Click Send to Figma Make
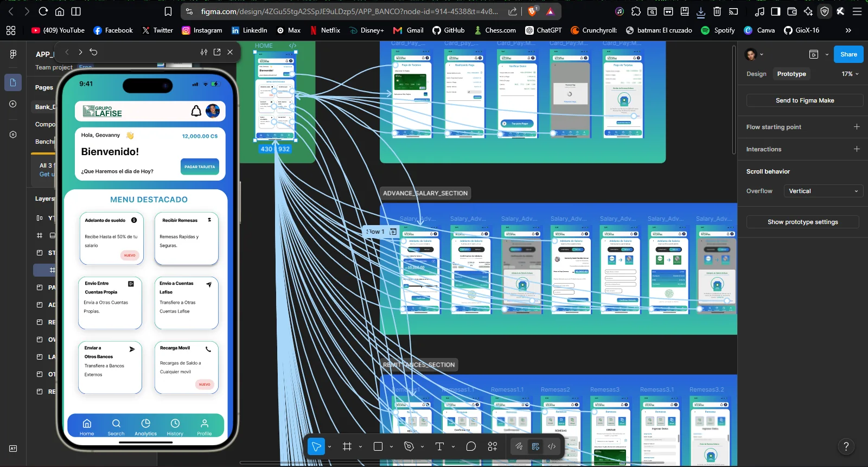The image size is (868, 467). click(x=805, y=100)
